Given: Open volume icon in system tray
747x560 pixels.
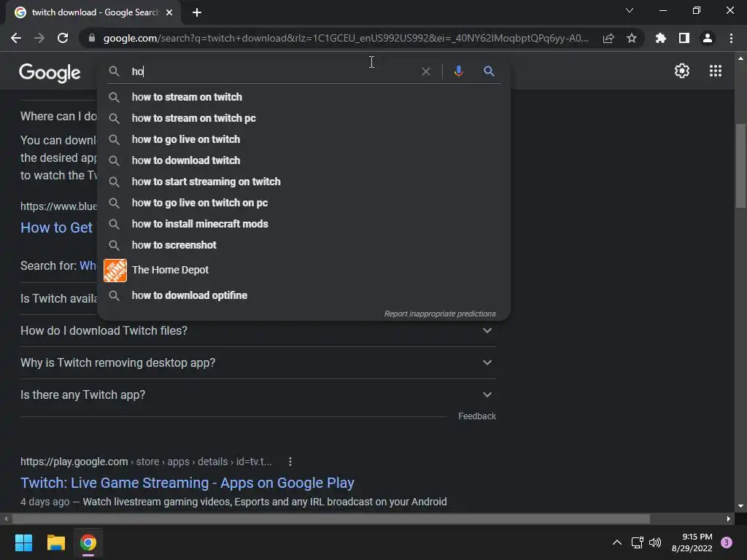Looking at the screenshot, I should [x=655, y=542].
